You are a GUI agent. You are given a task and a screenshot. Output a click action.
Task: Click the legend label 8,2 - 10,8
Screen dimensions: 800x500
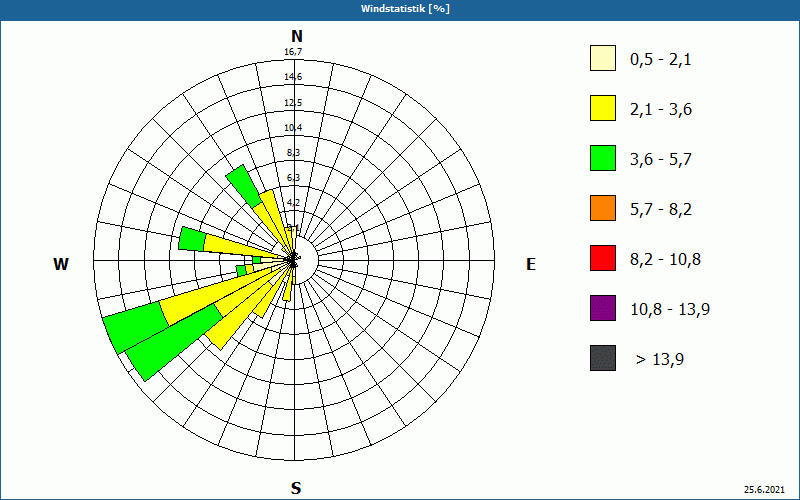pos(665,260)
